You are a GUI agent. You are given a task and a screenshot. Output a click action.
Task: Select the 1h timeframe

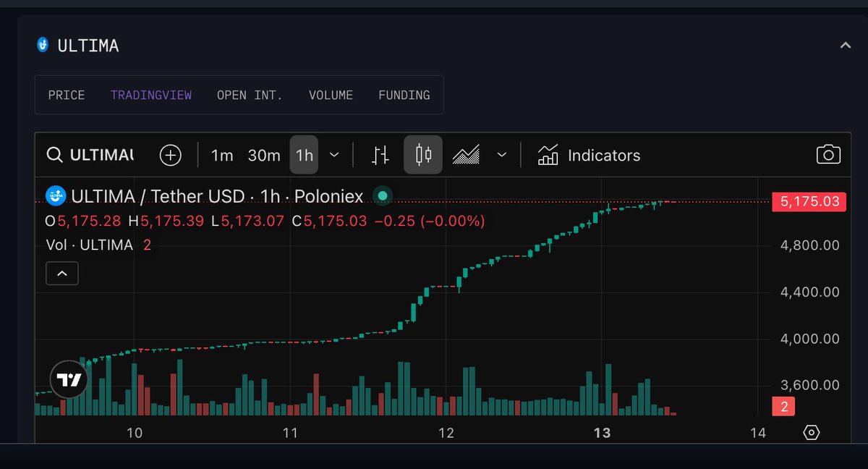tap(305, 155)
